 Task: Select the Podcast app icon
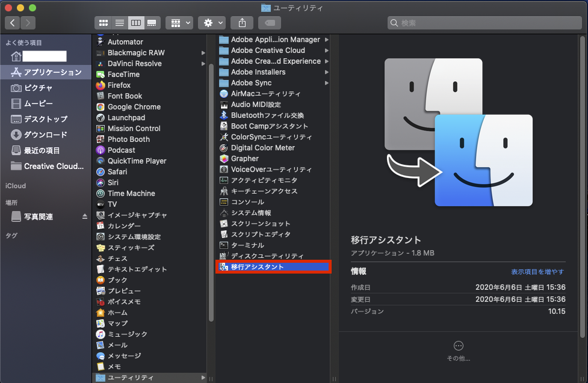point(100,150)
